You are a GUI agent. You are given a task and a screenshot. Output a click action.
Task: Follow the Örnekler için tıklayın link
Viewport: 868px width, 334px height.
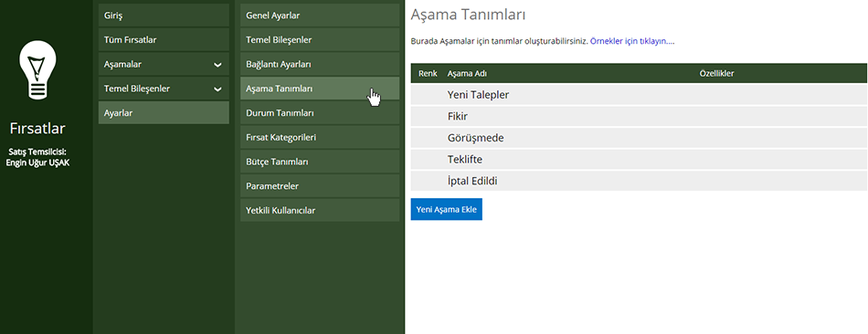tap(632, 41)
